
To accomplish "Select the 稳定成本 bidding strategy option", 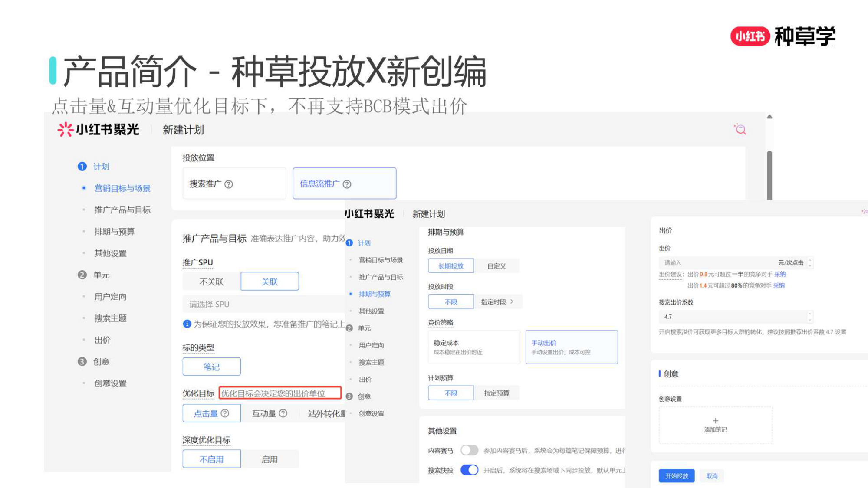I will click(x=473, y=347).
